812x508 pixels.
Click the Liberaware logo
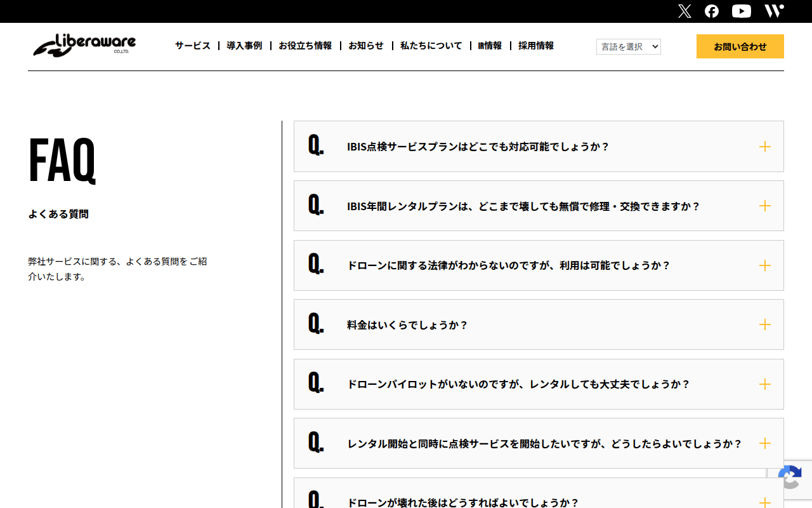coord(84,46)
